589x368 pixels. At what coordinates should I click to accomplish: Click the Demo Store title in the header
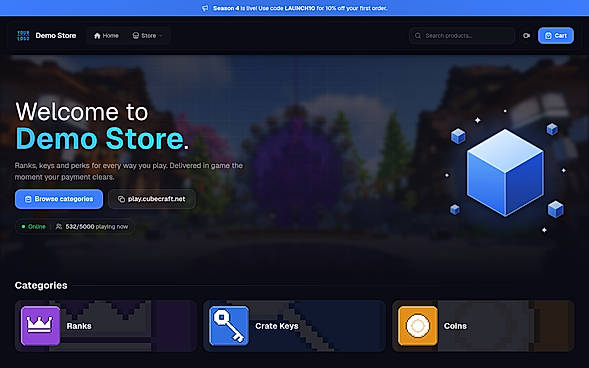(x=56, y=36)
